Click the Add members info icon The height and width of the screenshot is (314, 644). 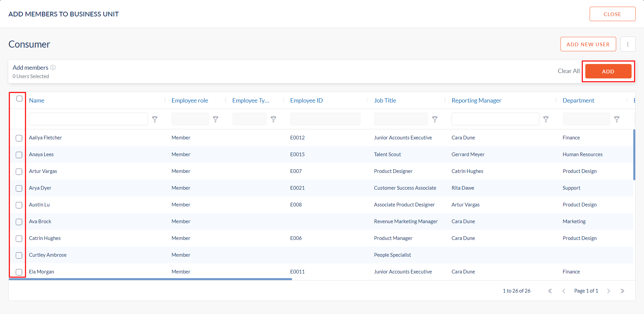(53, 67)
